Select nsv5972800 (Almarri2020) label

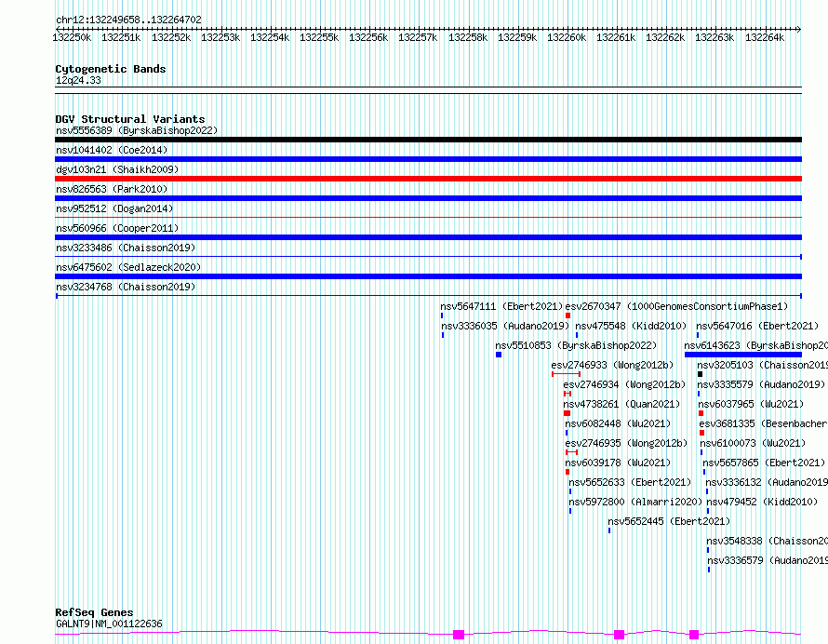[635, 502]
